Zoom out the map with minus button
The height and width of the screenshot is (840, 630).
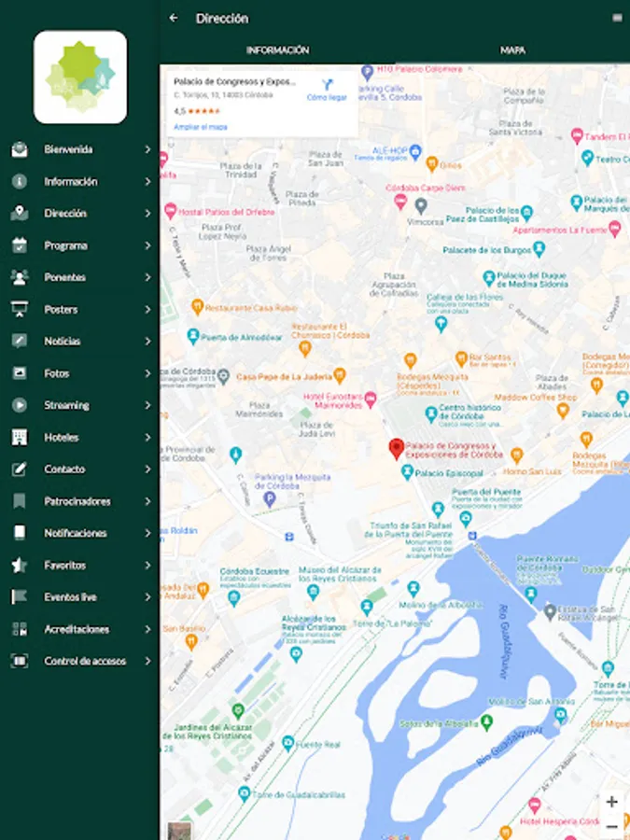pyautogui.click(x=611, y=827)
